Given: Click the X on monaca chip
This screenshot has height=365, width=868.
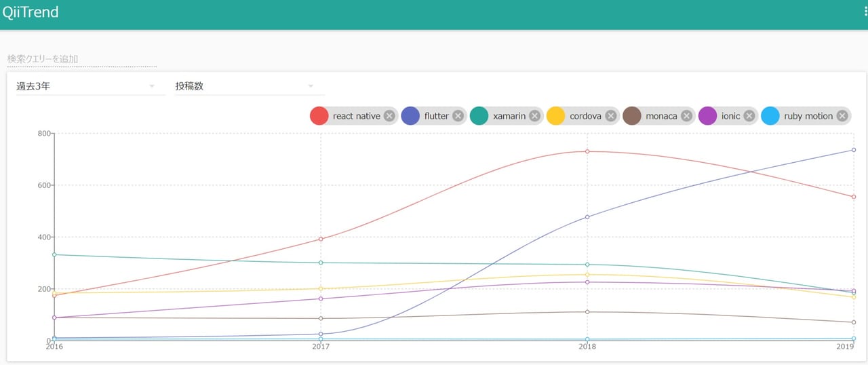Looking at the screenshot, I should pyautogui.click(x=687, y=116).
